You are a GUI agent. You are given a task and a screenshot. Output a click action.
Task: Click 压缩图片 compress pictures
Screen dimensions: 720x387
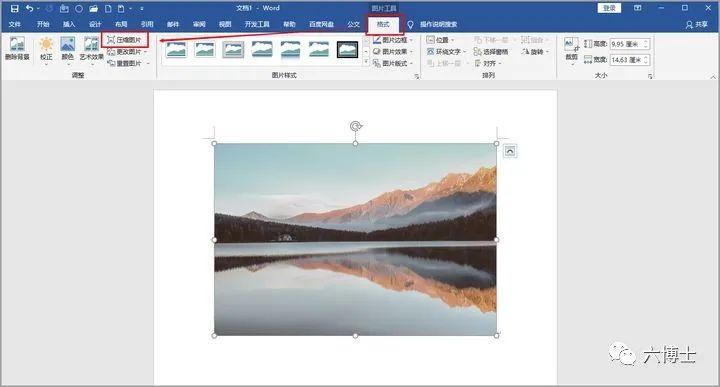point(124,40)
